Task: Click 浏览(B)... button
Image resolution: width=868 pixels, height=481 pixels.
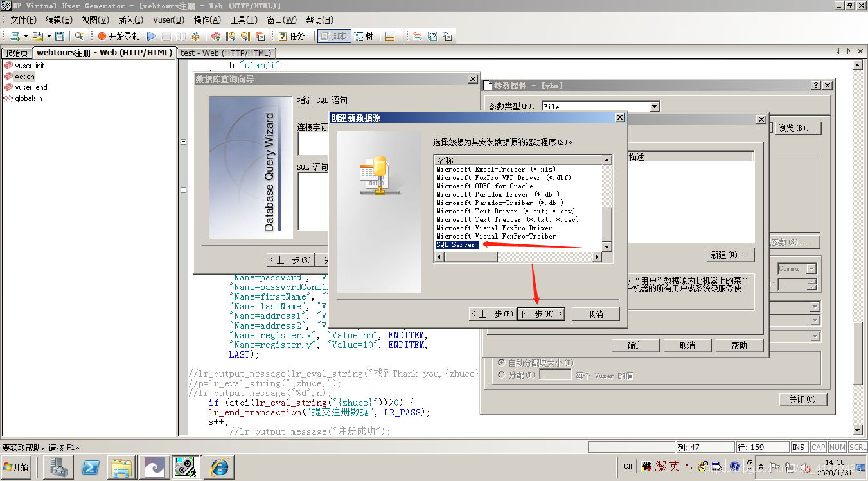Action: (799, 128)
